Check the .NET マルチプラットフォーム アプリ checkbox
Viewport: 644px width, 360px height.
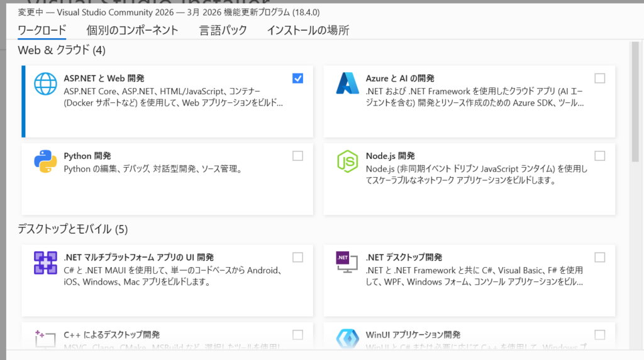[x=297, y=257]
